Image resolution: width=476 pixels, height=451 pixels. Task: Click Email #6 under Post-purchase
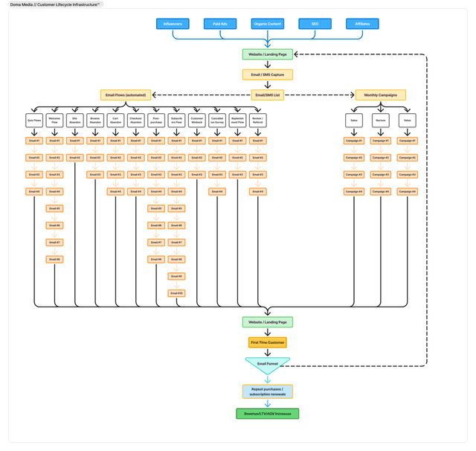click(156, 225)
